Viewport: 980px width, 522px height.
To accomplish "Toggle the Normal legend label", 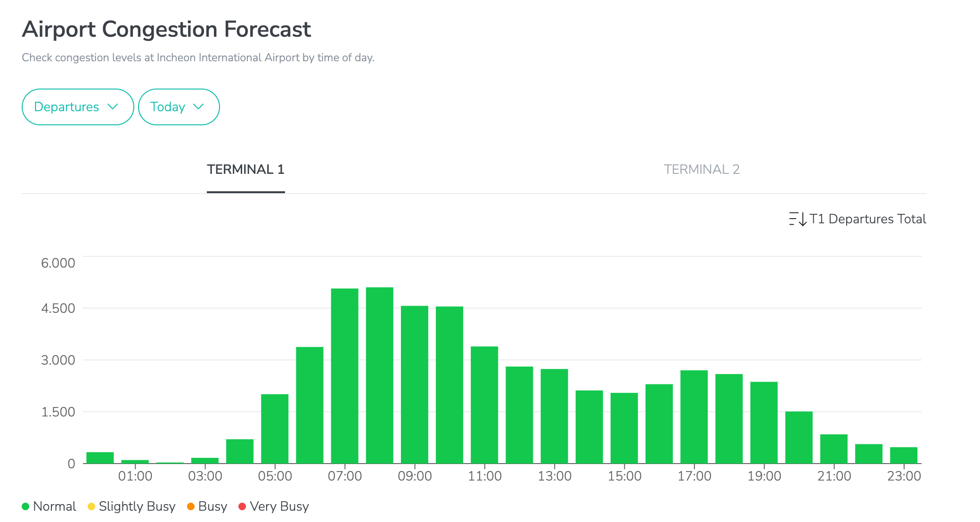I will click(x=55, y=506).
